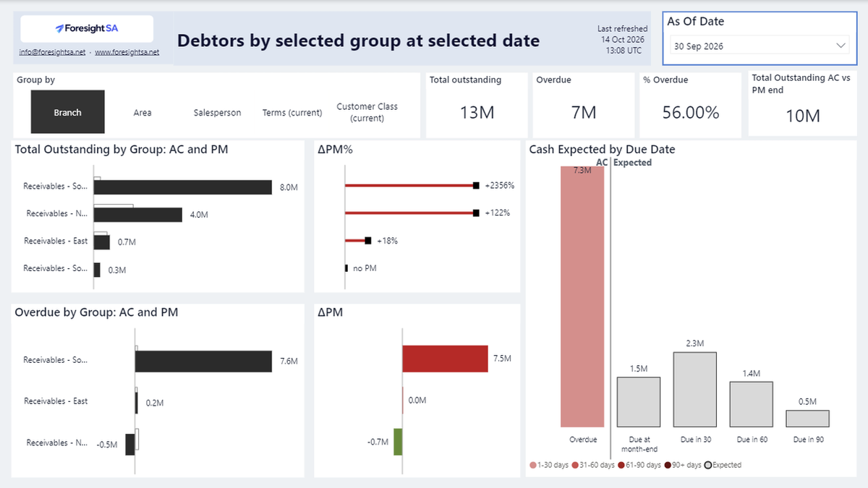
Task: Click the Cash Expected by Due Date title
Action: [x=603, y=150]
